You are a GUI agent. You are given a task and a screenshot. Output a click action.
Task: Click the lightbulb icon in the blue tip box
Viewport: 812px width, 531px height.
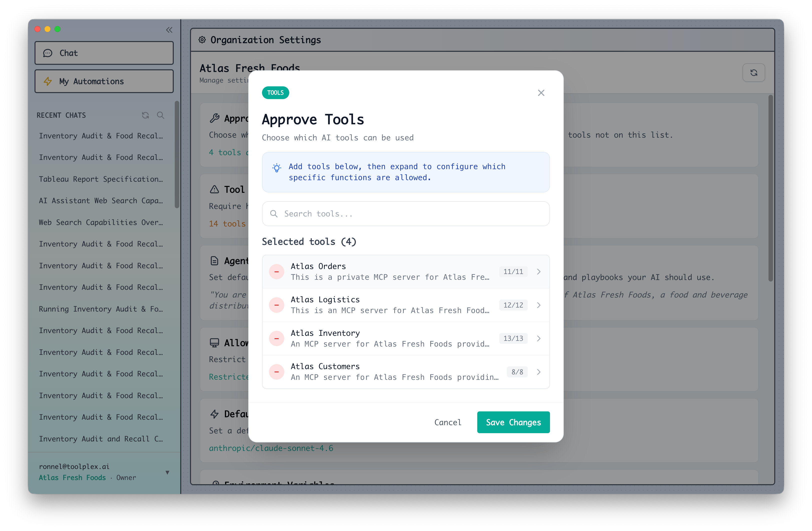[x=277, y=168]
